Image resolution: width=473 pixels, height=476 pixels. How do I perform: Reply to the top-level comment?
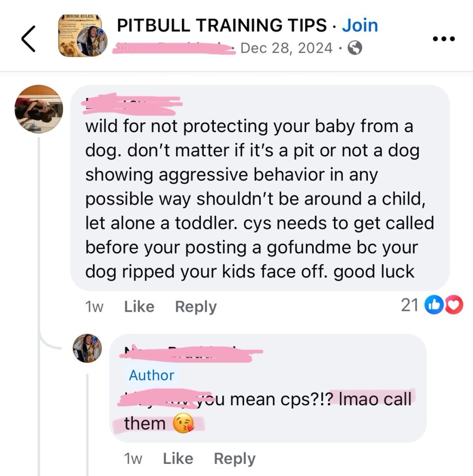[x=196, y=307]
